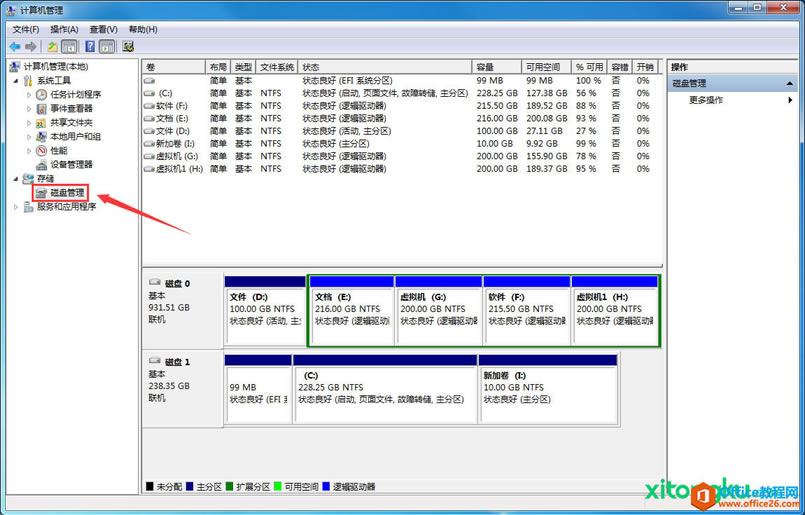Select the 新加卷 (I:) volume row
The image size is (805, 515).
coord(399,144)
